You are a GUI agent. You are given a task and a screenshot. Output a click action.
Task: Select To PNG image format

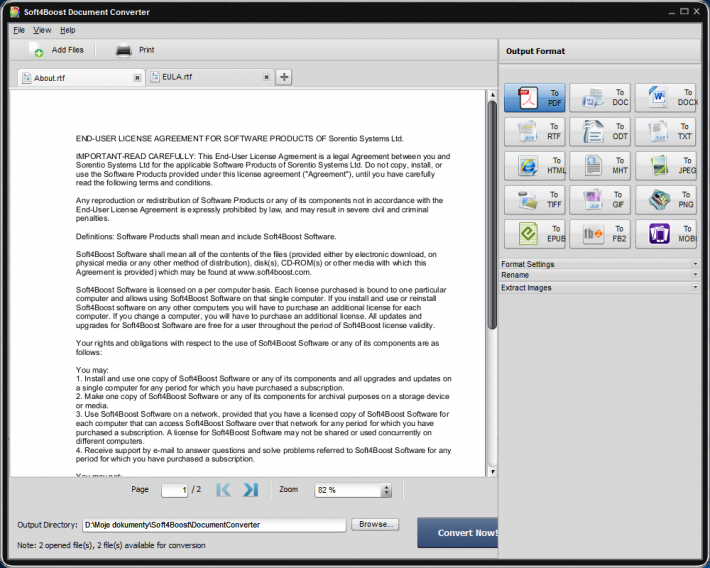(x=666, y=200)
